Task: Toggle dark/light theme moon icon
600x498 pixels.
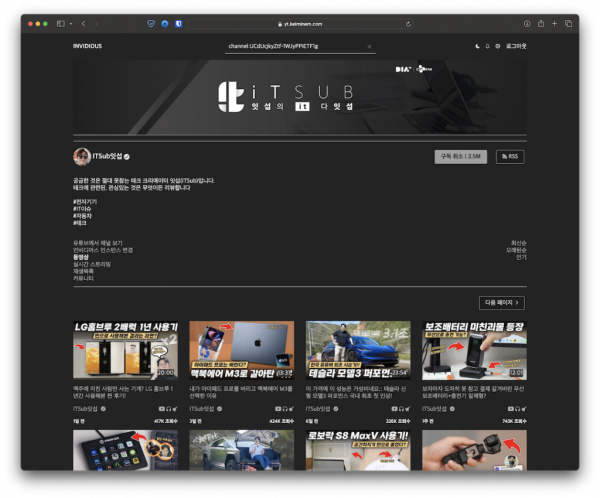Action: coord(477,46)
